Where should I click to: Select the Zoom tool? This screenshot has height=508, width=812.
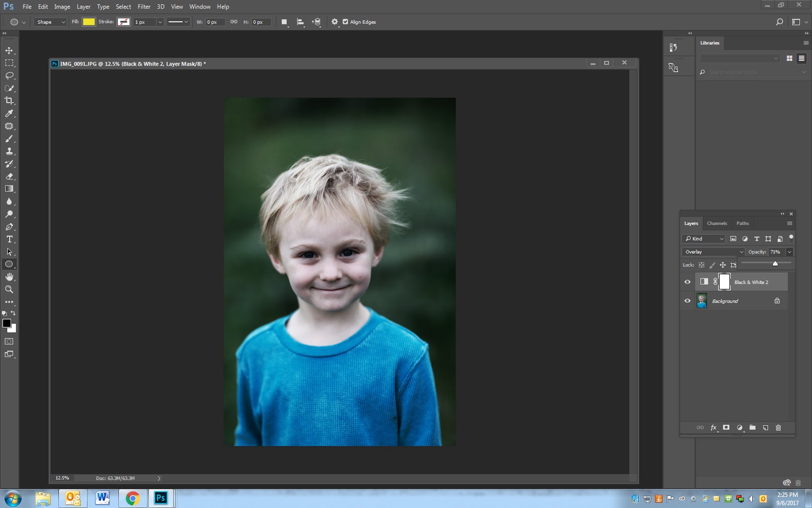pyautogui.click(x=8, y=290)
